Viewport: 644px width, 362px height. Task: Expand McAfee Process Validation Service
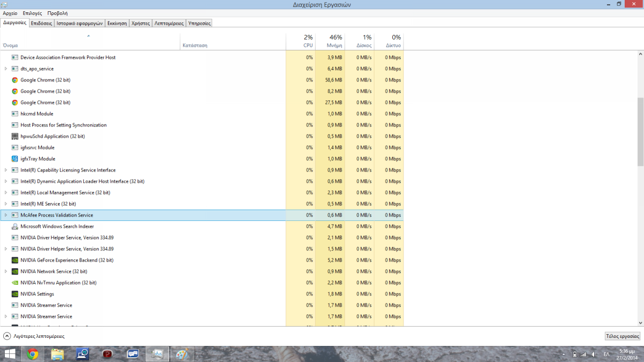(x=5, y=215)
